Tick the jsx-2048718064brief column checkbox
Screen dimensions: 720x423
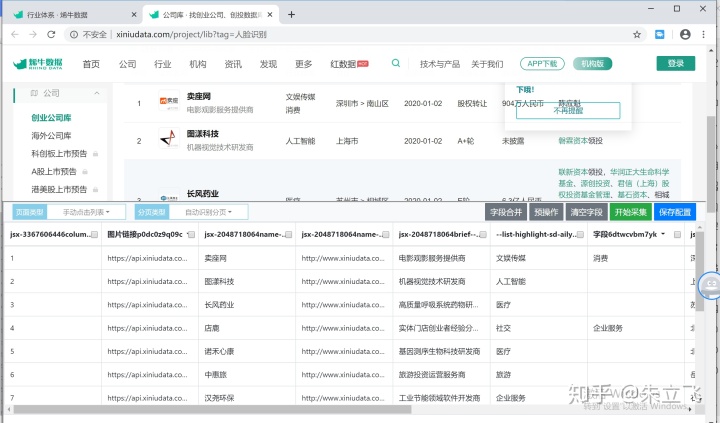click(483, 235)
